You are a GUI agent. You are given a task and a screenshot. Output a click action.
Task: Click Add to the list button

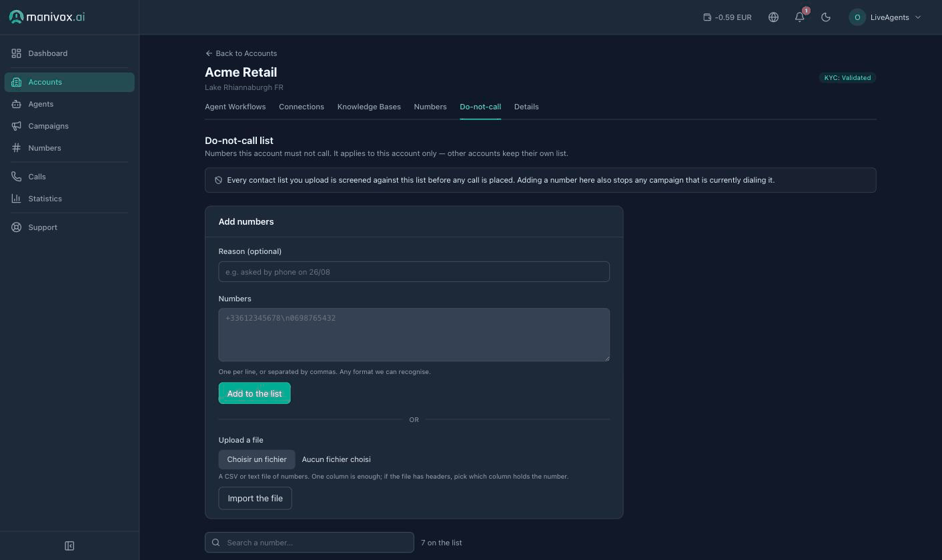pos(254,393)
